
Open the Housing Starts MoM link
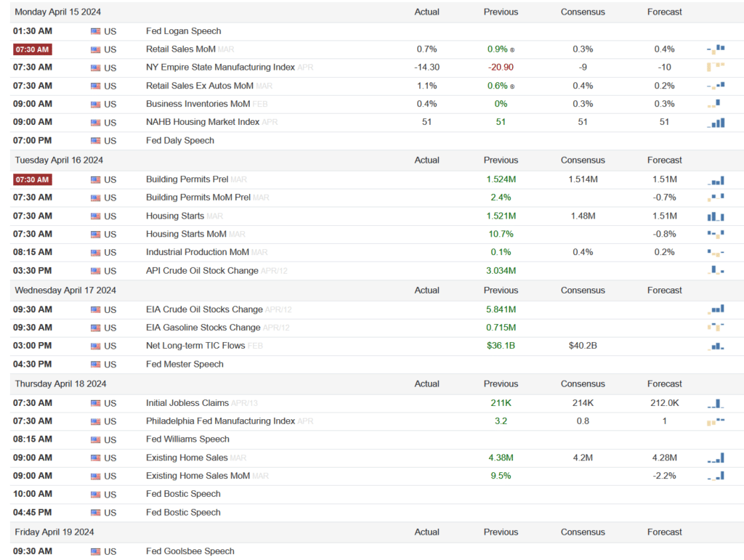[186, 234]
